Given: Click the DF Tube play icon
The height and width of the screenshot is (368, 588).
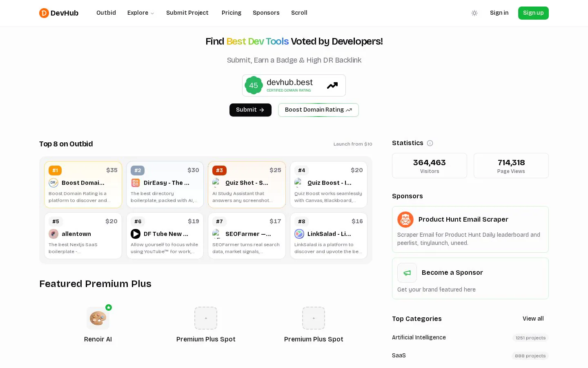Looking at the screenshot, I should click(x=136, y=234).
